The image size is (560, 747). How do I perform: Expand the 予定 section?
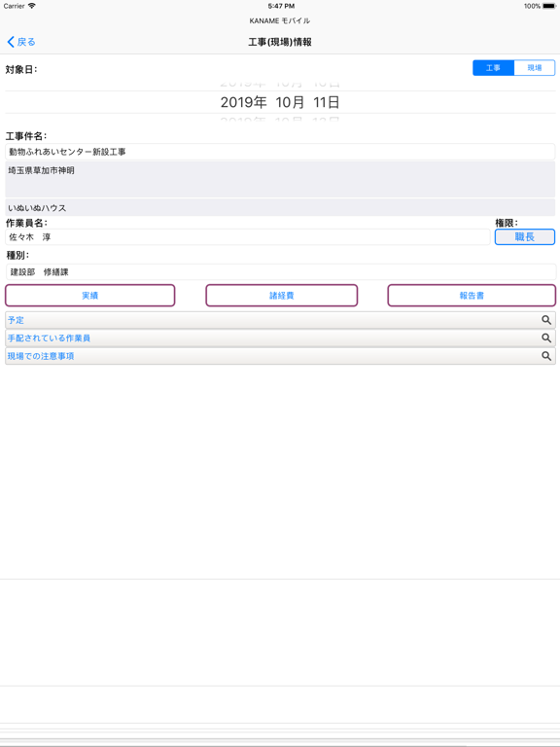pos(280,320)
